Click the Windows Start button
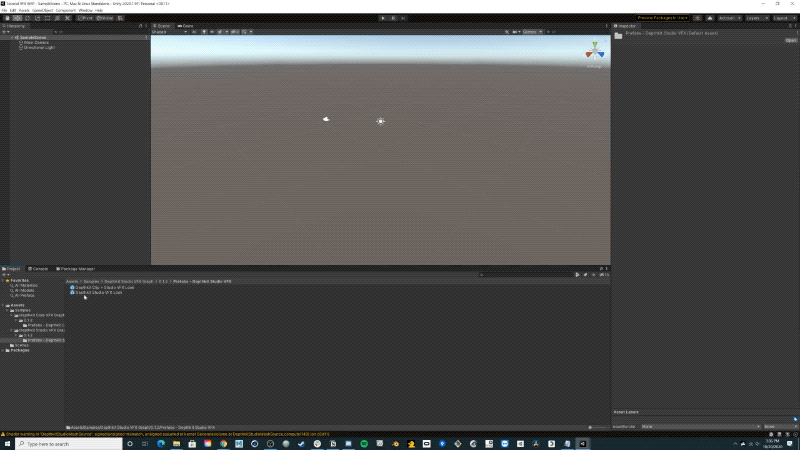 point(8,443)
